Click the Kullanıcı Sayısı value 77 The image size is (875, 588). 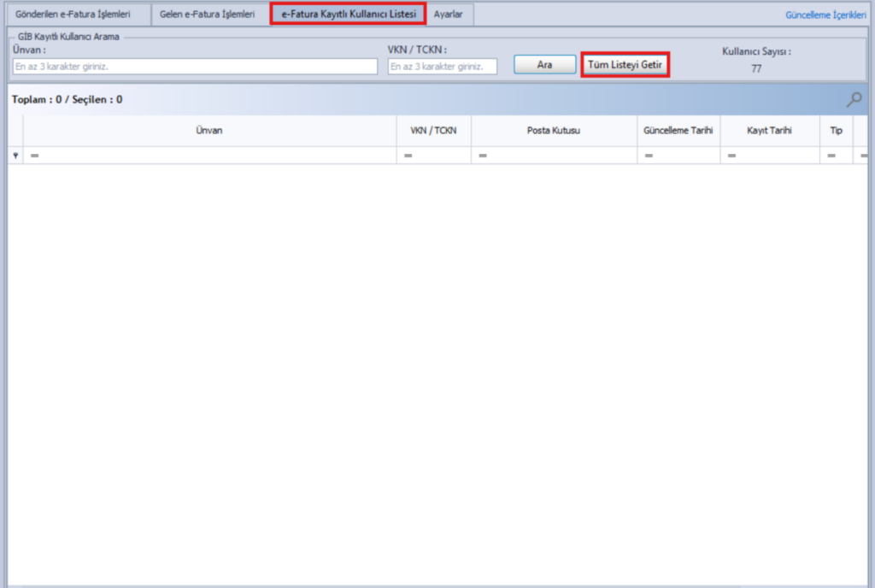point(756,68)
